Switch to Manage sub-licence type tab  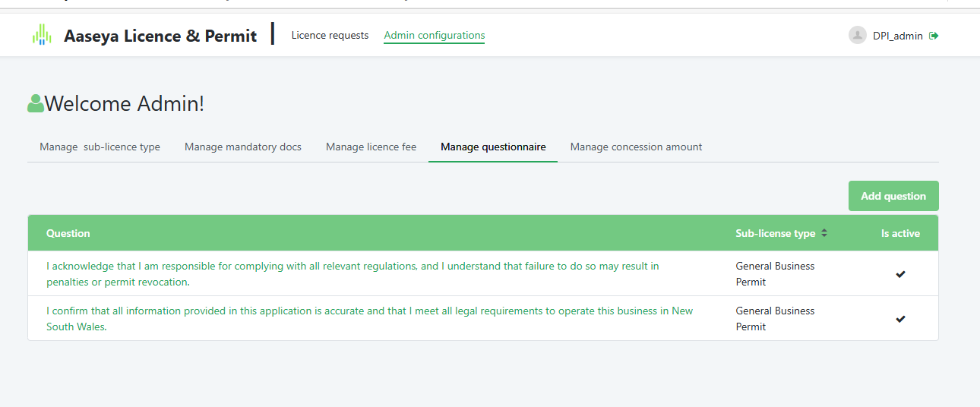[100, 147]
